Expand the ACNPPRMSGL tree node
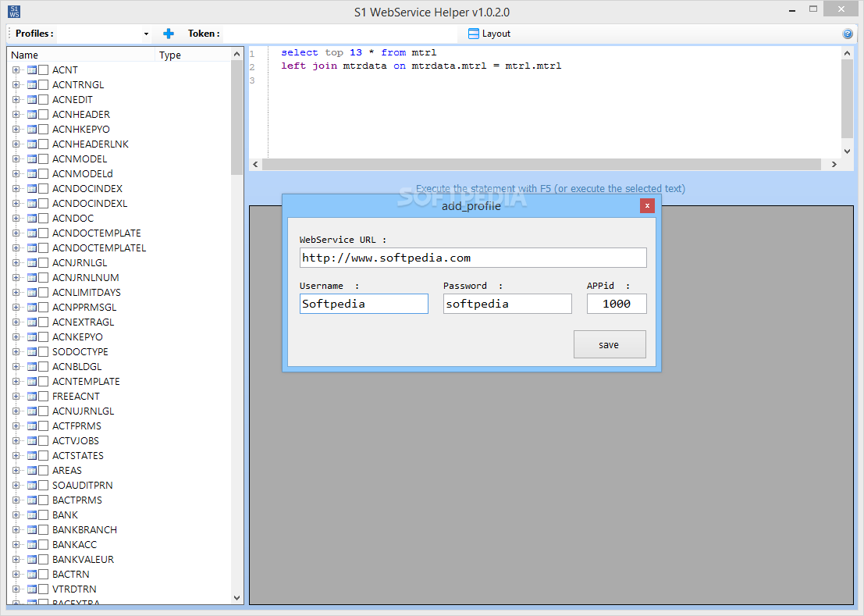The height and width of the screenshot is (616, 864). tap(16, 308)
